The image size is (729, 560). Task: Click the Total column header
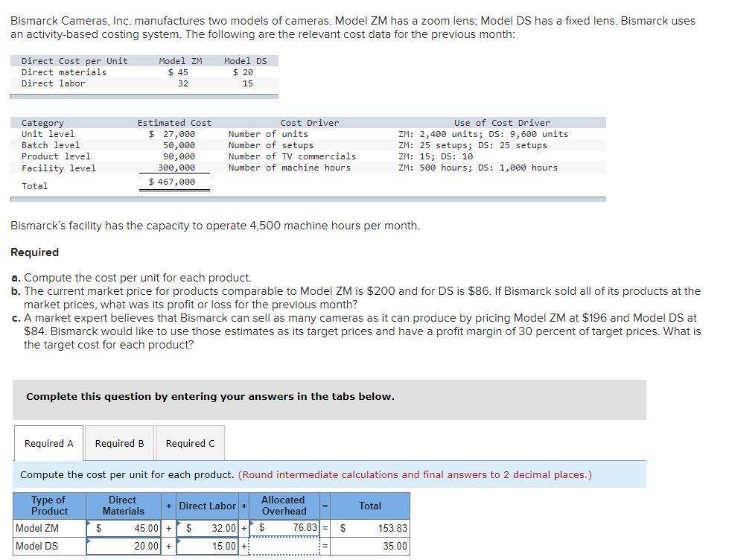(370, 506)
